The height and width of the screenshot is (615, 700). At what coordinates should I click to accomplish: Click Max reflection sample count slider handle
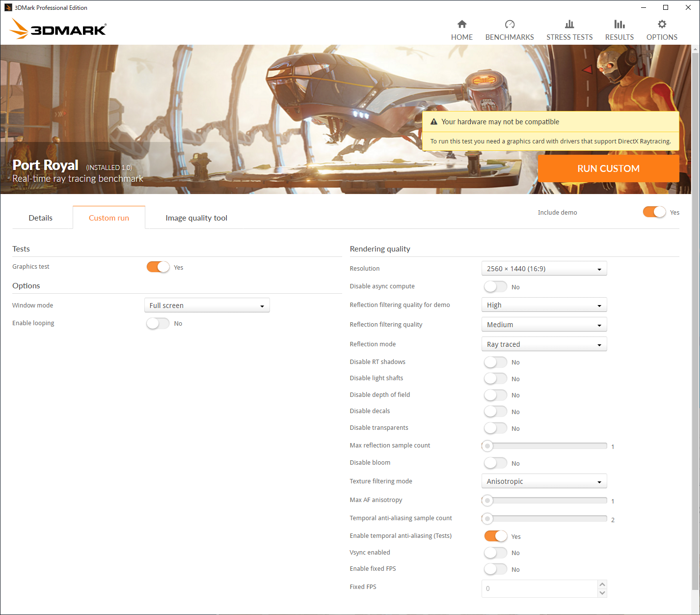click(x=487, y=446)
